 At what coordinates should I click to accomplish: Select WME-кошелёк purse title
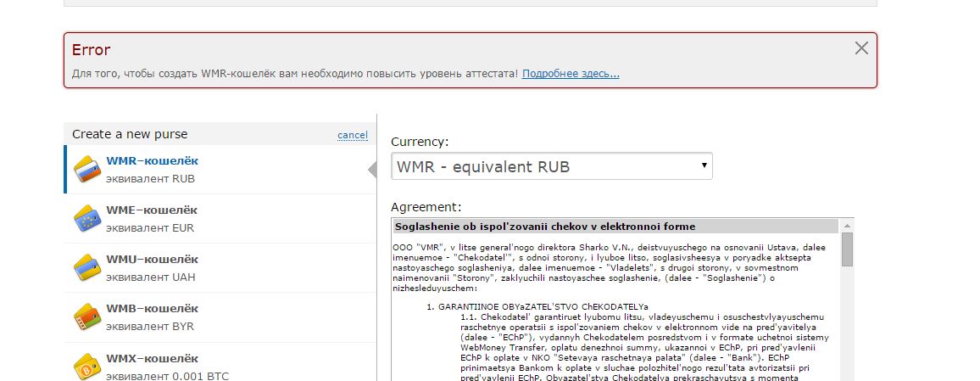(152, 210)
